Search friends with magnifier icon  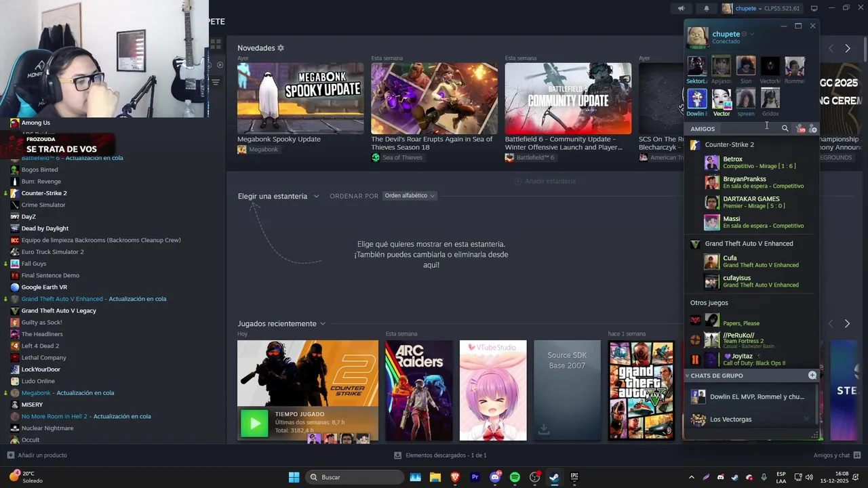click(785, 129)
